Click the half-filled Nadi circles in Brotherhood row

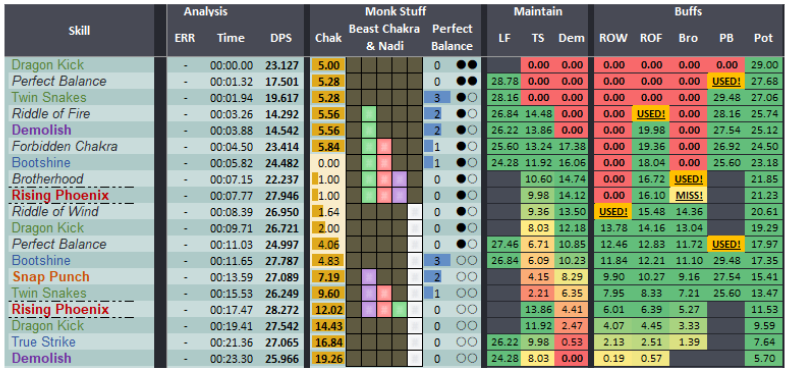click(467, 179)
